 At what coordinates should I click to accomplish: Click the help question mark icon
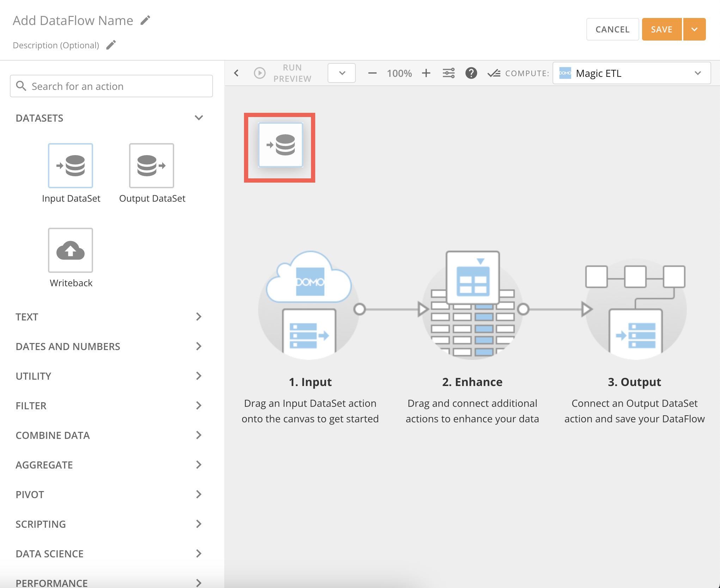point(471,73)
